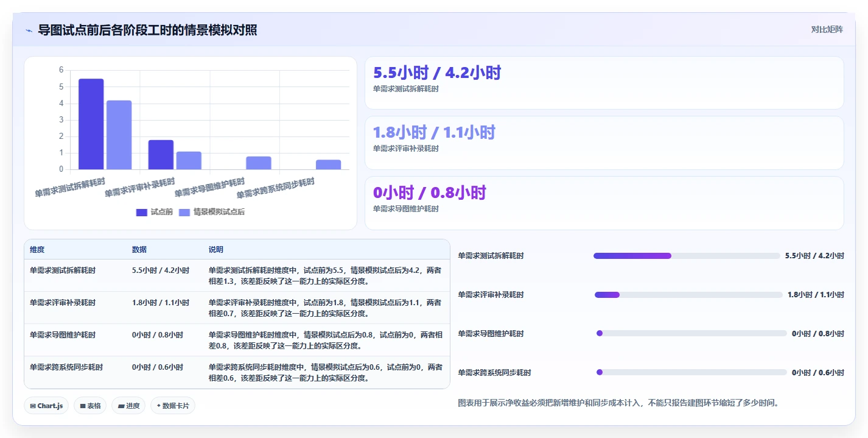Click the 数据 column header
Screen dimensions: 868x438
139,250
